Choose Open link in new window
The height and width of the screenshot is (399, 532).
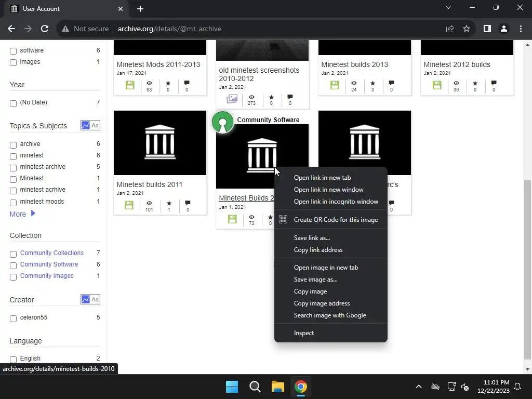pos(331,189)
